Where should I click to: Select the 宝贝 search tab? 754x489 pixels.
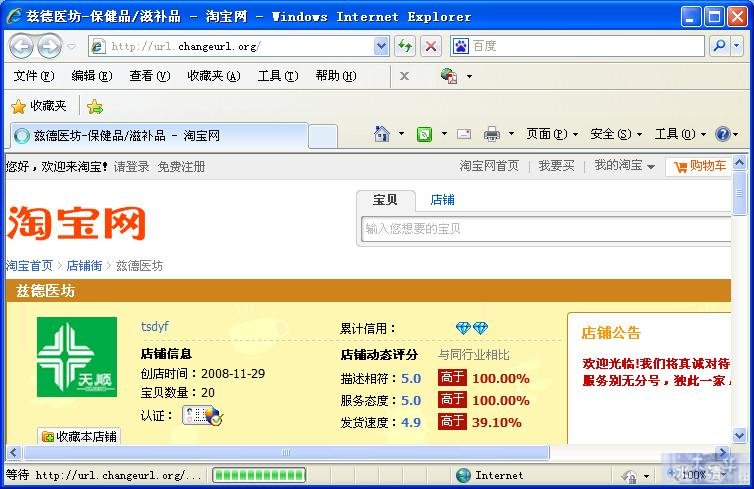pyautogui.click(x=386, y=200)
